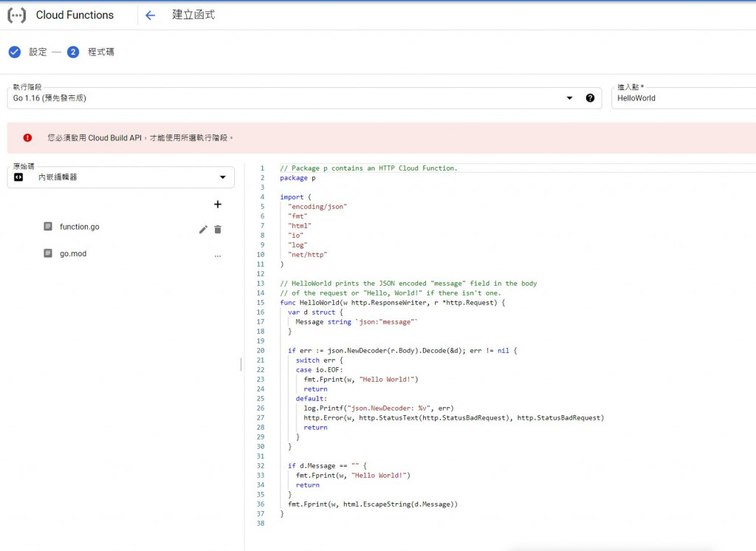Click line number 38 in gutter
The width and height of the screenshot is (756, 551).
pos(261,524)
